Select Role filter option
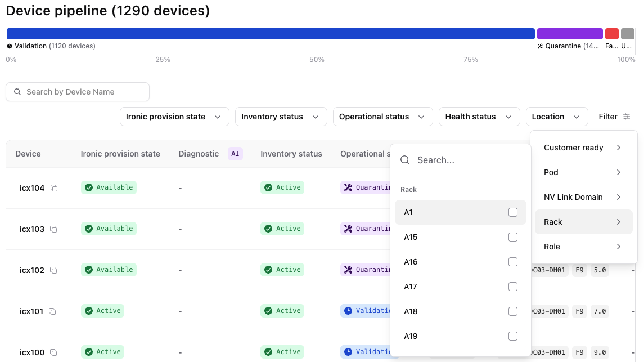This screenshot has width=644, height=362. click(x=584, y=247)
